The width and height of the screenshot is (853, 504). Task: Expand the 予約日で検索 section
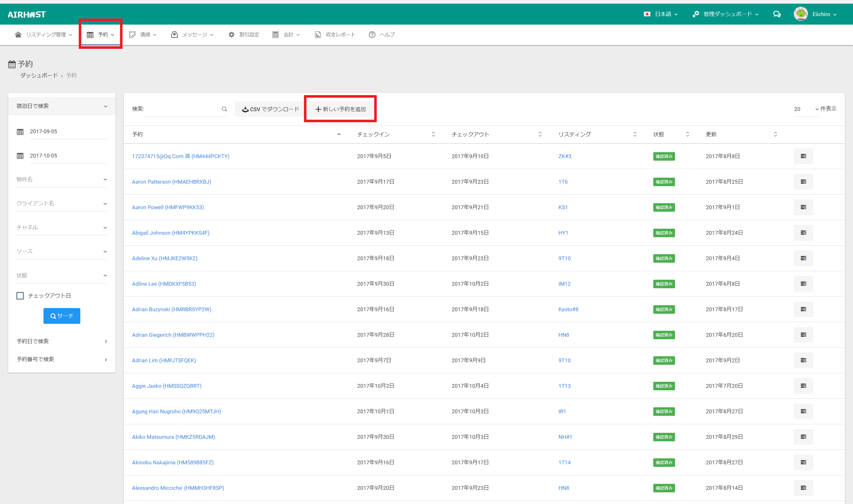pyautogui.click(x=61, y=341)
